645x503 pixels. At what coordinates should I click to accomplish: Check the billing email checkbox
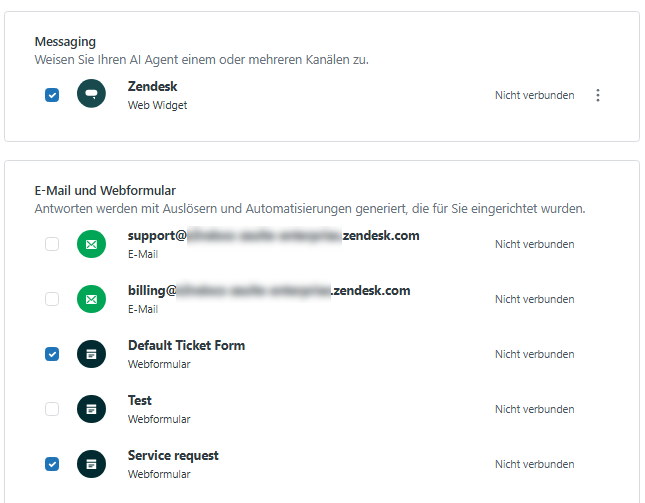[x=52, y=299]
